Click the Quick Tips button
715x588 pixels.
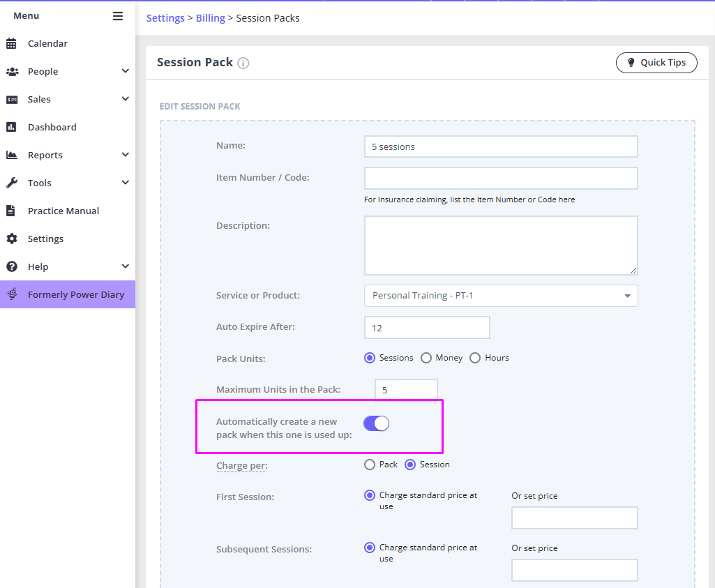[x=656, y=62]
